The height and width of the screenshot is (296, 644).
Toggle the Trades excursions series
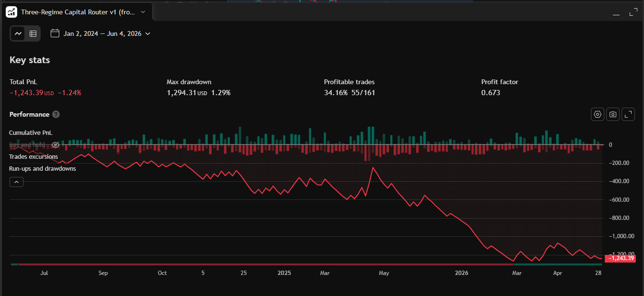33,156
